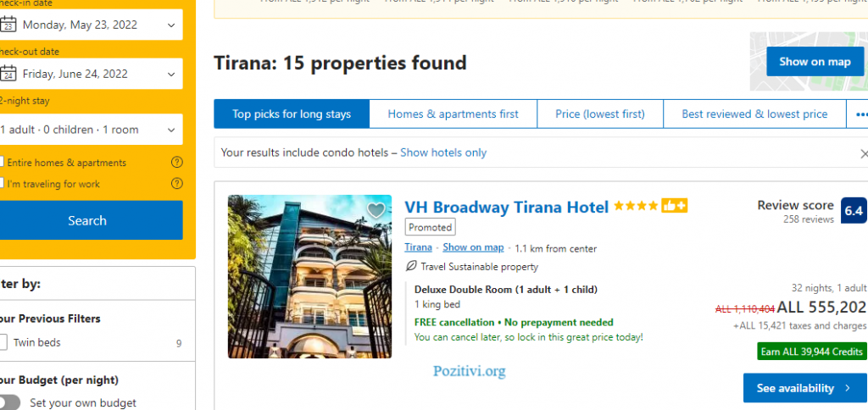Toggle Set your own budget switch

(9, 402)
